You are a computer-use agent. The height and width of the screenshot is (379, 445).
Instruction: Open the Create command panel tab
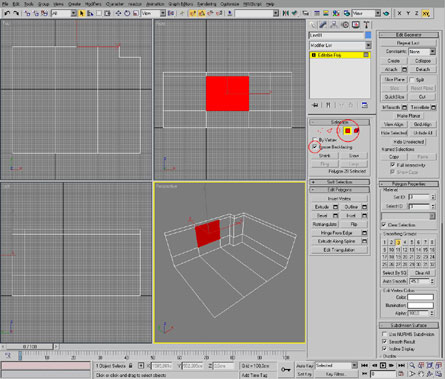point(312,25)
